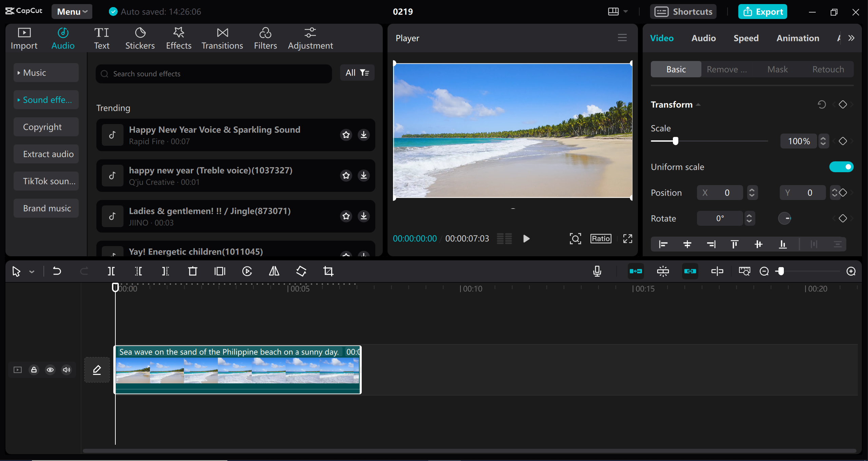Toggle off Uniform scale

841,167
